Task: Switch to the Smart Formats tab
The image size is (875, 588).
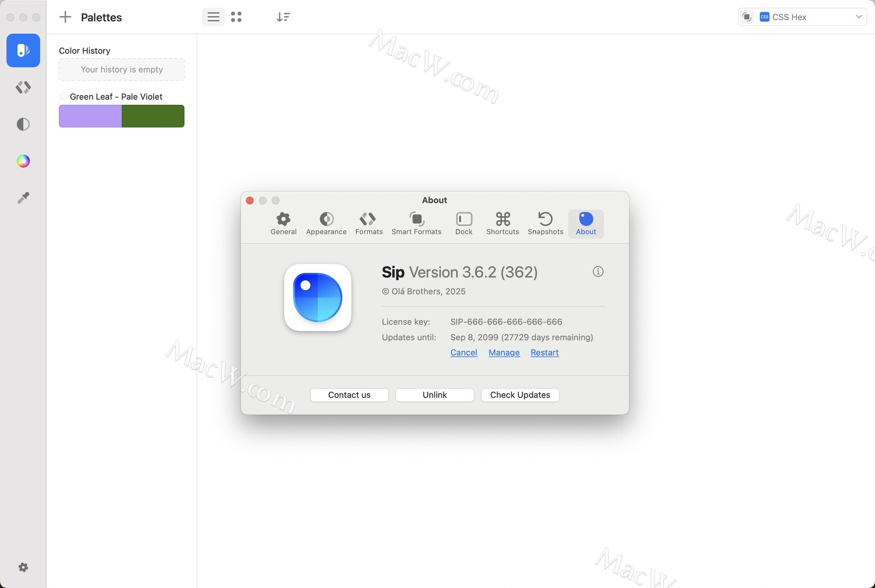Action: (417, 224)
